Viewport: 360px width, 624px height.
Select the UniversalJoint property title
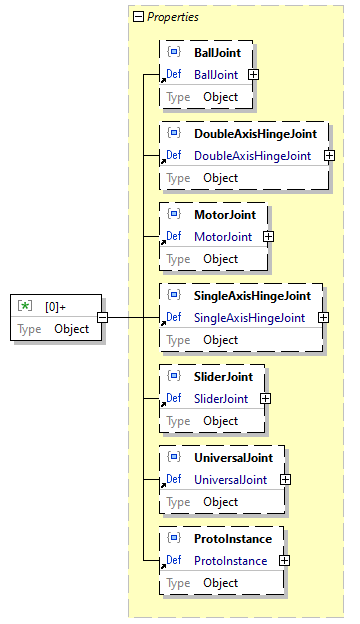click(234, 458)
